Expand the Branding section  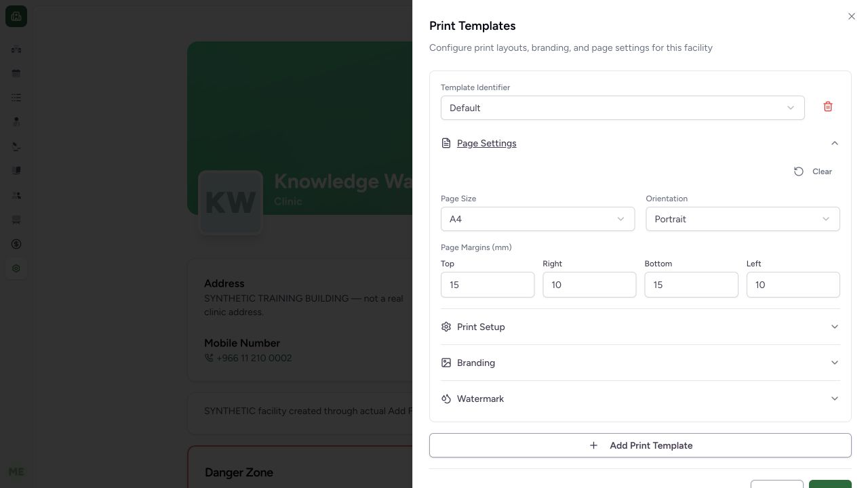[x=640, y=363]
